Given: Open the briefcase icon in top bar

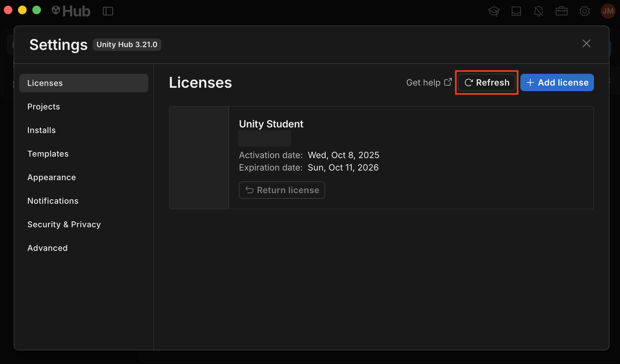Looking at the screenshot, I should point(562,11).
